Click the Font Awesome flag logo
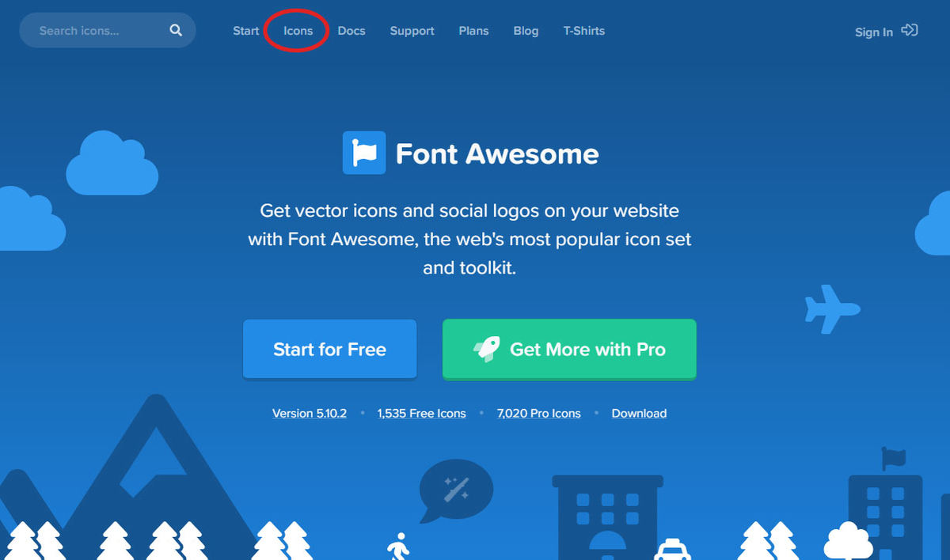The width and height of the screenshot is (950, 560). point(364,153)
